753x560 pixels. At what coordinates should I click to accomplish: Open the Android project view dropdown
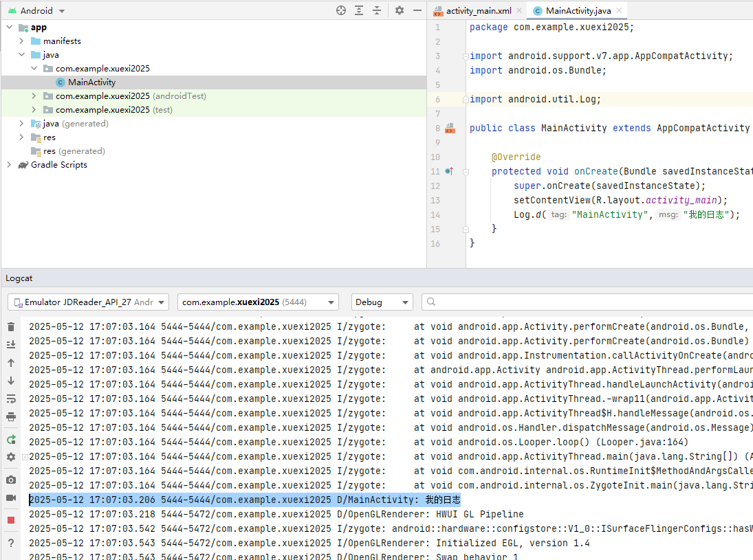click(37, 10)
